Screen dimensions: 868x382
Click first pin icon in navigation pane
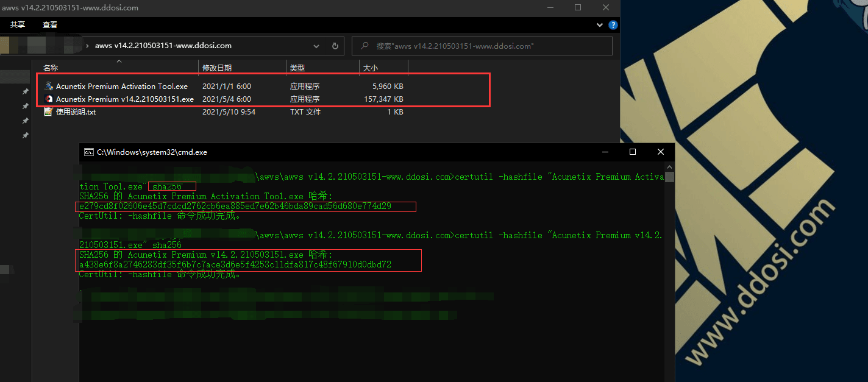(25, 91)
